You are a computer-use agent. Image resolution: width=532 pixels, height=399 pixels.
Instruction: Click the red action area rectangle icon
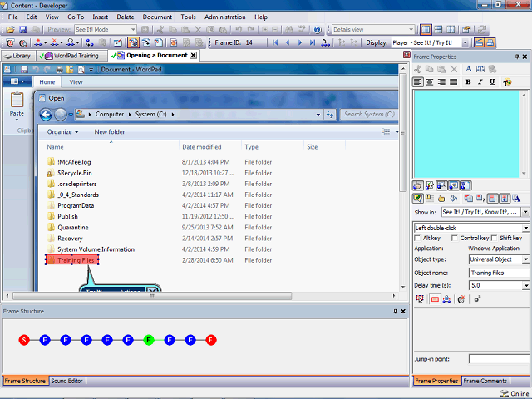pyautogui.click(x=435, y=299)
